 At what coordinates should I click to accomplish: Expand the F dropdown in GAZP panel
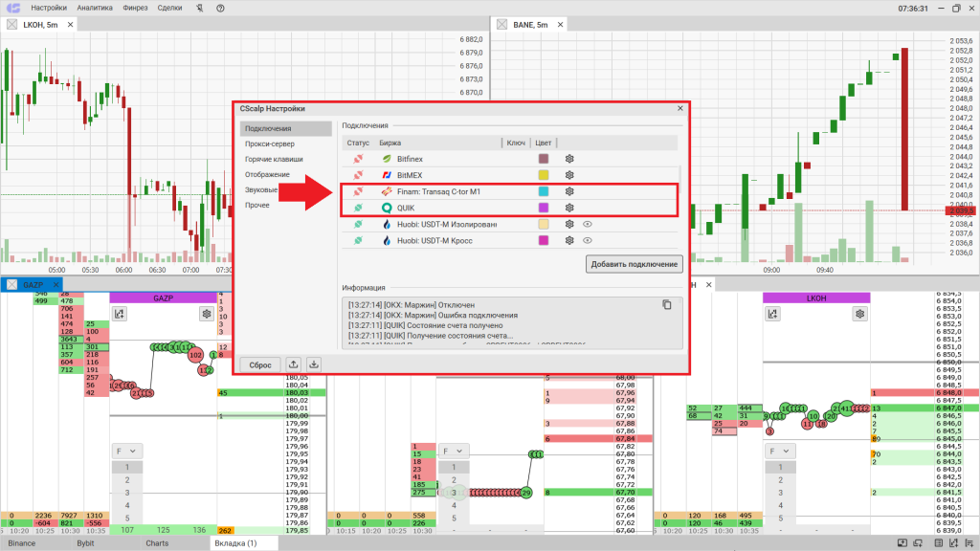click(125, 450)
